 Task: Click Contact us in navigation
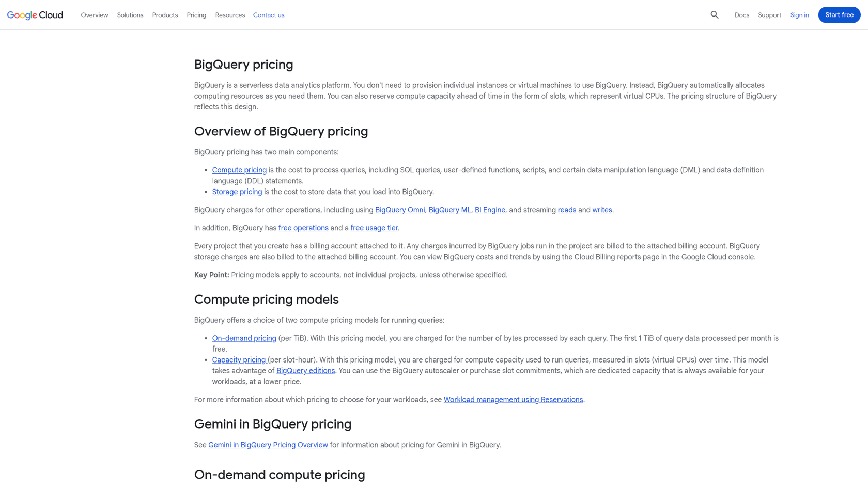coord(269,15)
